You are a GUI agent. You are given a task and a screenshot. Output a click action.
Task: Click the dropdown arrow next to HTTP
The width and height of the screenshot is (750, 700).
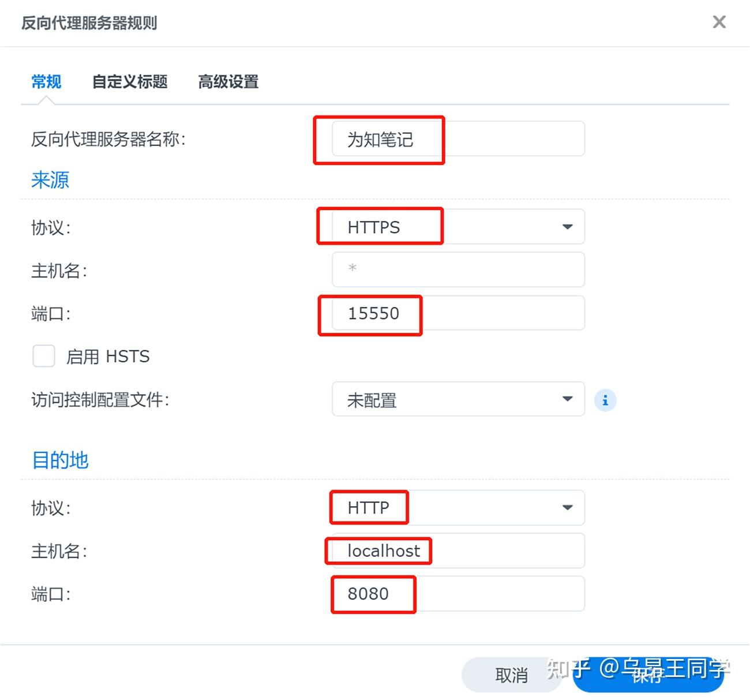[x=568, y=507]
